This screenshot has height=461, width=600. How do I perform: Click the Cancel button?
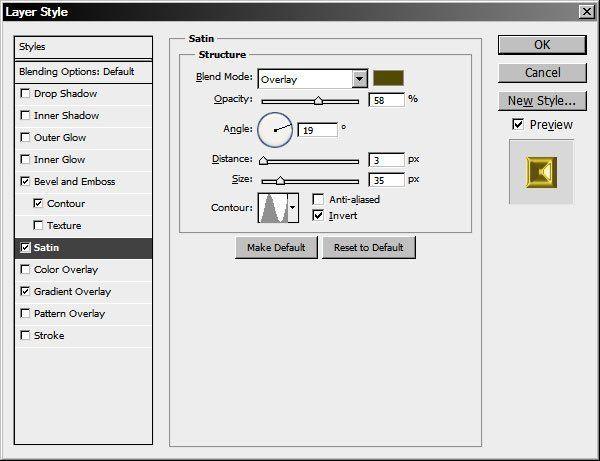pyautogui.click(x=542, y=73)
